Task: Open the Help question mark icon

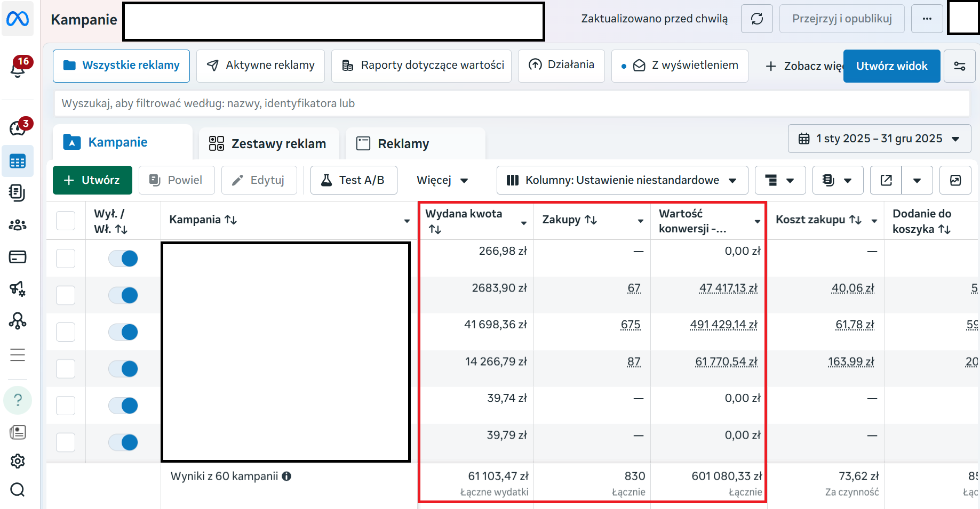Action: click(18, 400)
